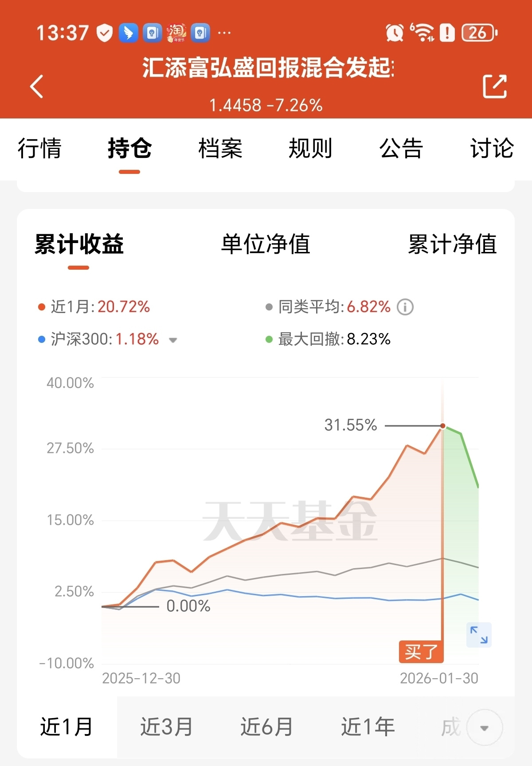This screenshot has width=532, height=766.
Task: Open the 讨论 tab
Action: click(492, 148)
